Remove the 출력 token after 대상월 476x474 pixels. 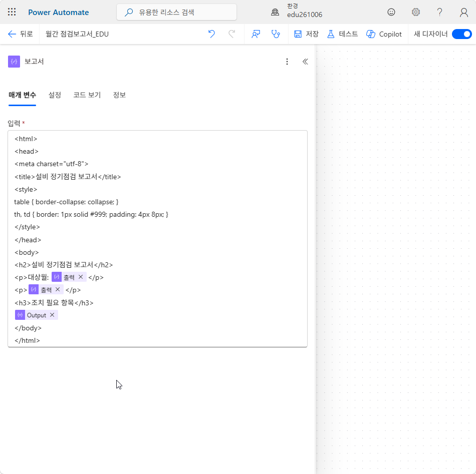pos(81,277)
